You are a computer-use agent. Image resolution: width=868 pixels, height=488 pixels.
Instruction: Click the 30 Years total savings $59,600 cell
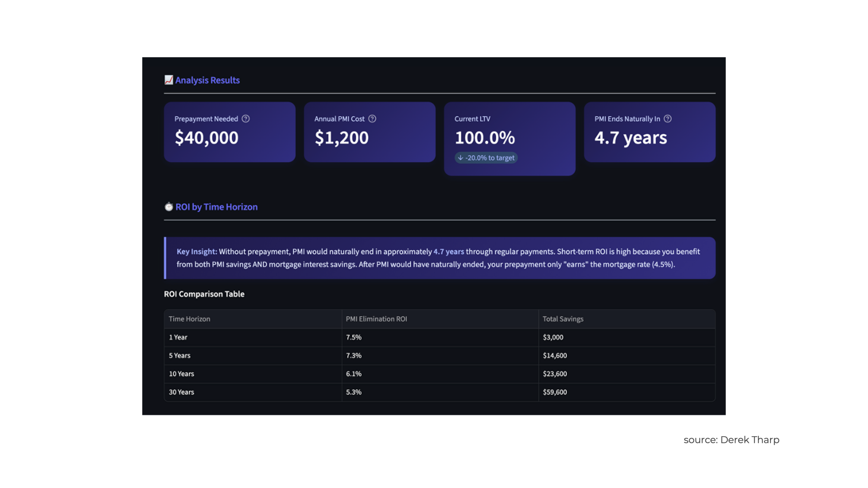(x=554, y=392)
